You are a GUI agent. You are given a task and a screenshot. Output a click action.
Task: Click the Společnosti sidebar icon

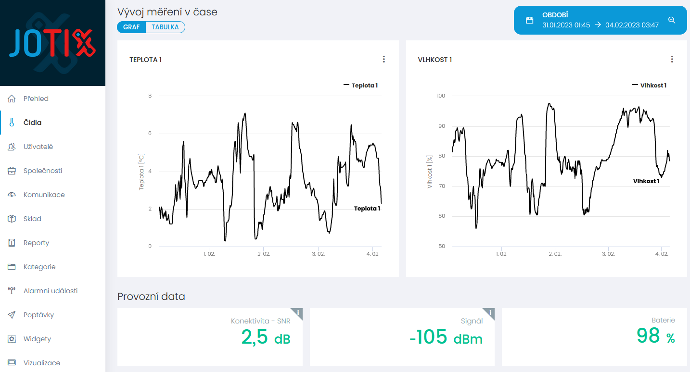coord(12,171)
